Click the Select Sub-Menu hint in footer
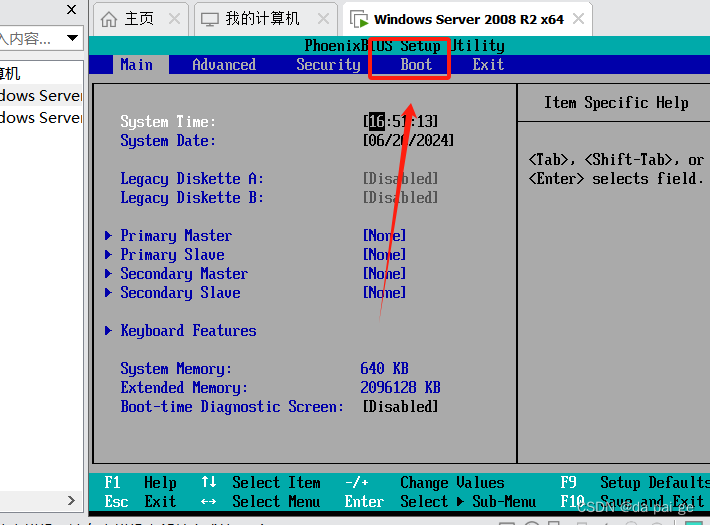 441,501
